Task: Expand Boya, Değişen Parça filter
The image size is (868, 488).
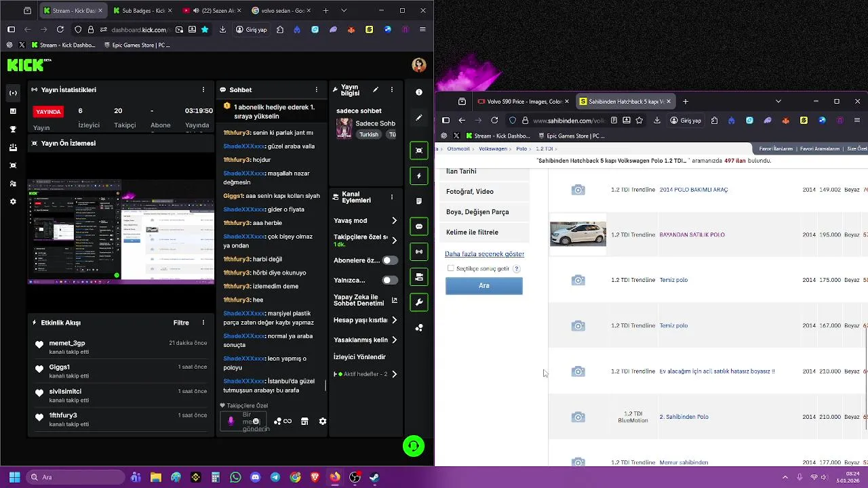Action: pos(484,211)
